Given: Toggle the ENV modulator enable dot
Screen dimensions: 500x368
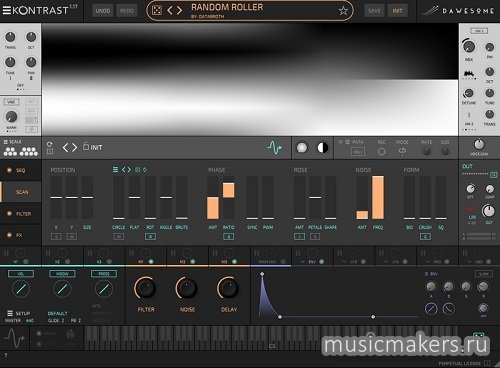Looking at the screenshot, I should tap(321, 262).
